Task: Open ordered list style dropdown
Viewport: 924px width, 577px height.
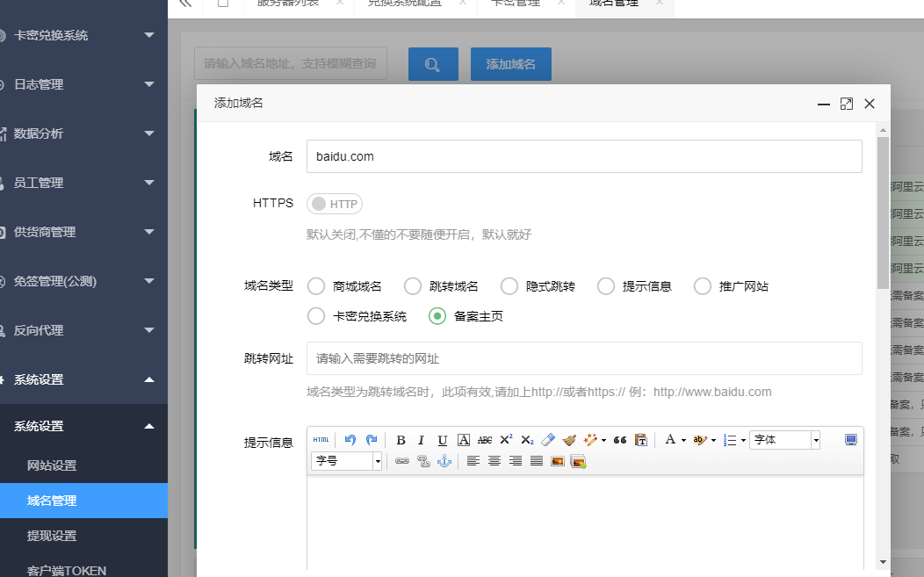Action: [x=743, y=440]
